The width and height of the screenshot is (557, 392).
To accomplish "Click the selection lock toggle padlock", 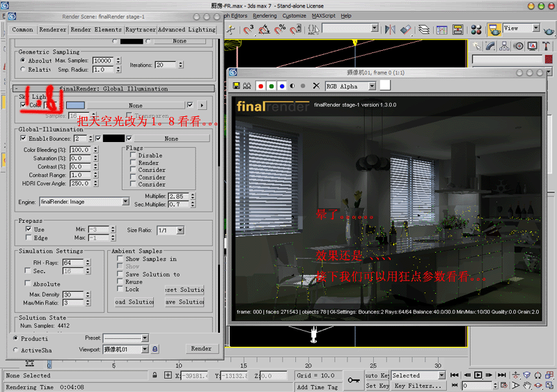I will 155,375.
